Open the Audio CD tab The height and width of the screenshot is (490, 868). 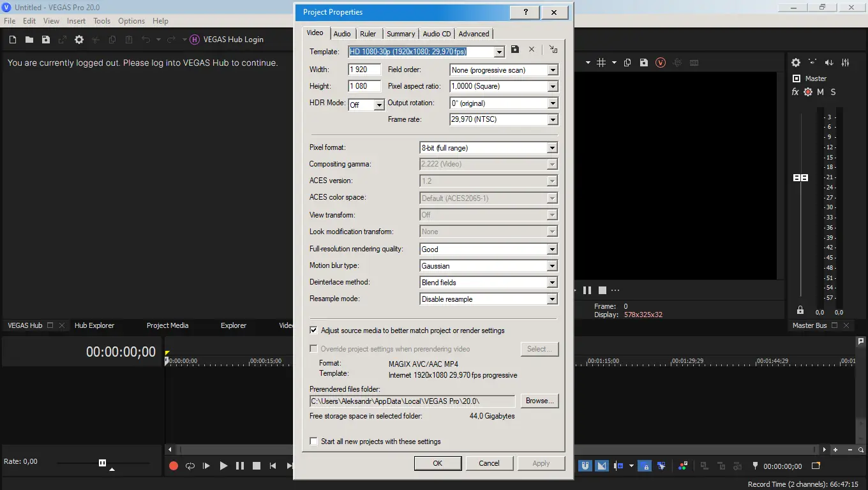click(437, 34)
